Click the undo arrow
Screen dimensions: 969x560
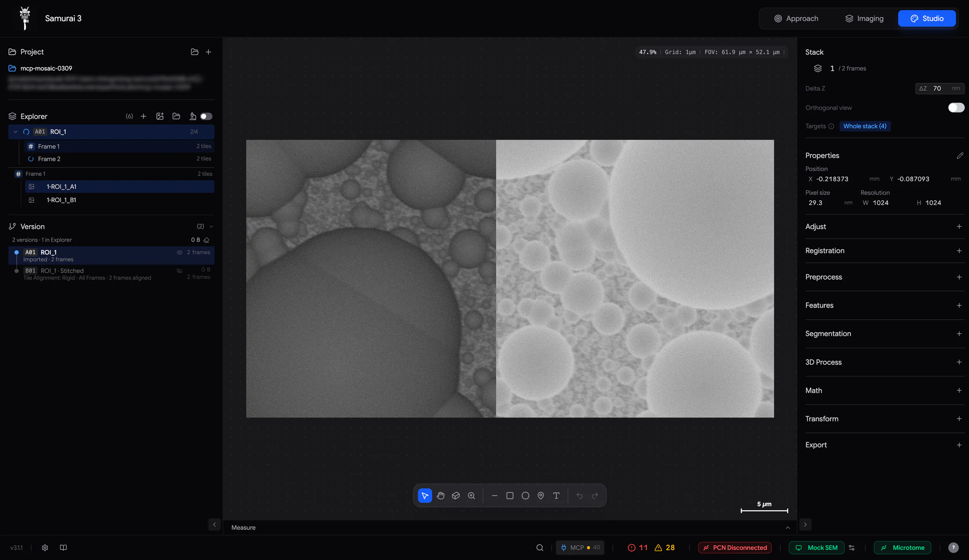point(579,495)
